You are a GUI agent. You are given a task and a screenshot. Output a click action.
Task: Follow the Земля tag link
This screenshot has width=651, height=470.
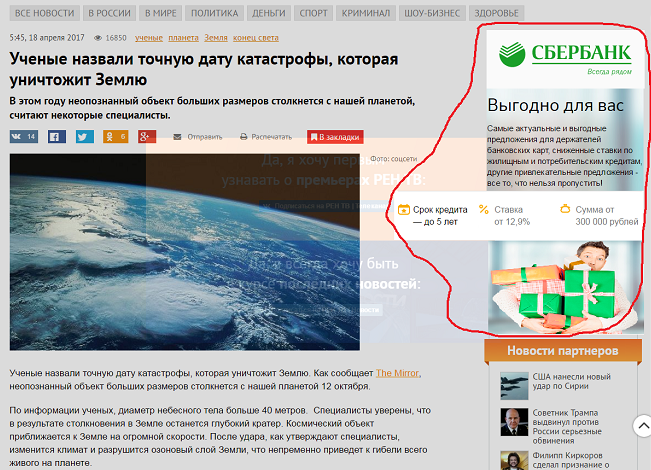[x=216, y=38]
